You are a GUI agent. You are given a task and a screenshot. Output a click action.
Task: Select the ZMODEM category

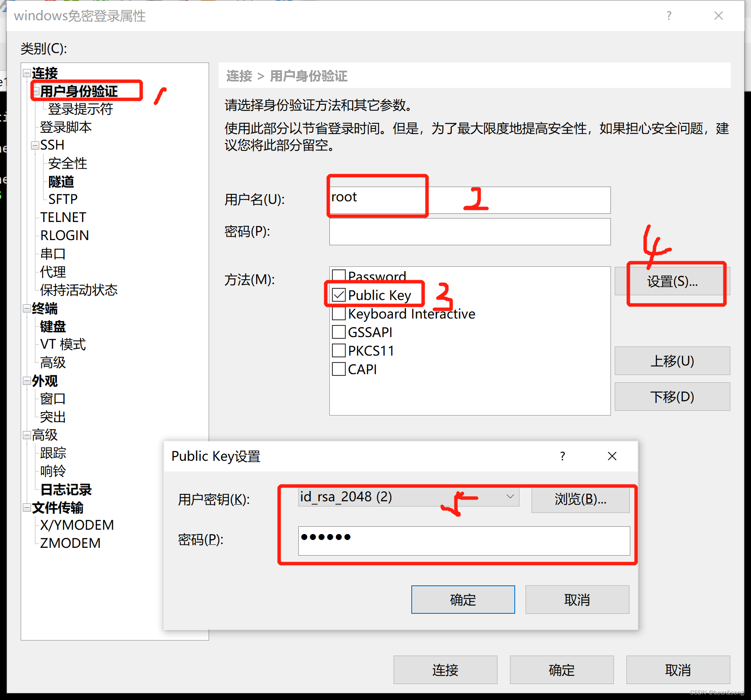(70, 543)
